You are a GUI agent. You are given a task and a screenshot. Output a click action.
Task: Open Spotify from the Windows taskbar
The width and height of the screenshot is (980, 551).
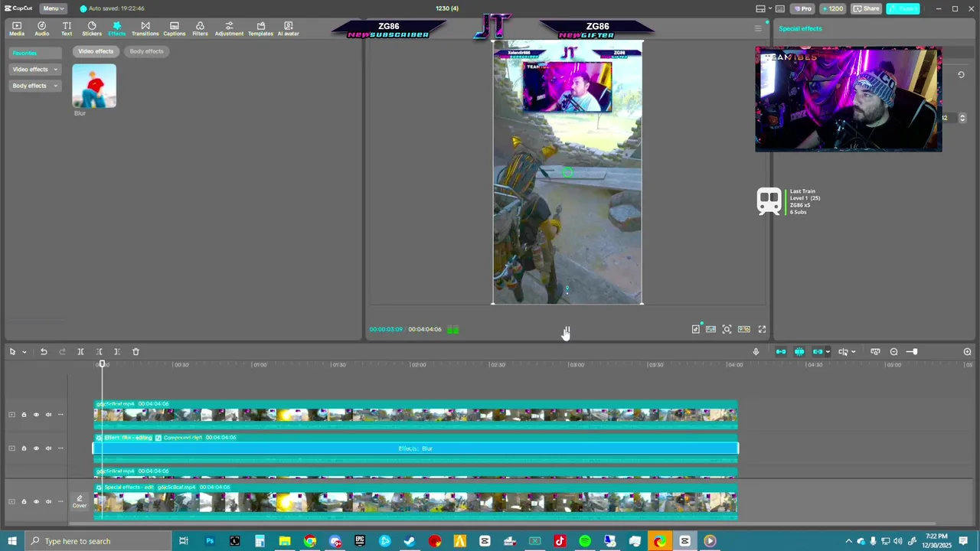[585, 541]
